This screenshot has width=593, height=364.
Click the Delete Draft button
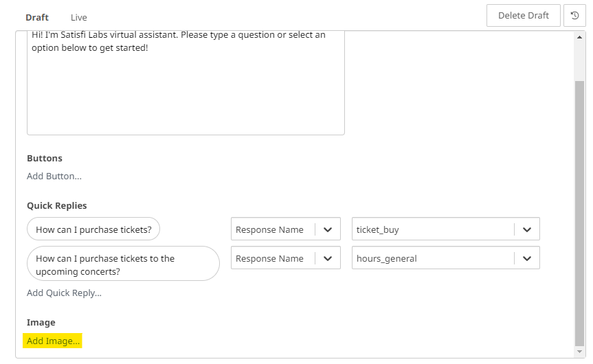pyautogui.click(x=523, y=16)
